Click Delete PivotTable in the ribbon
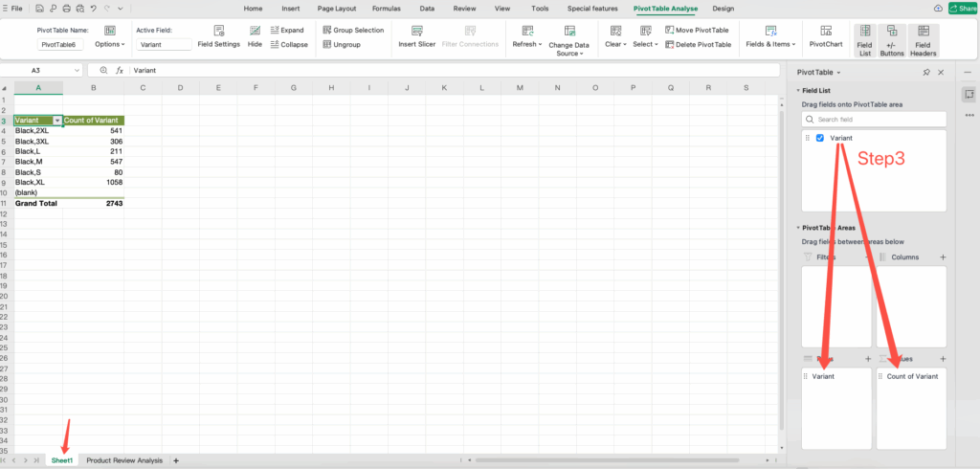The image size is (980, 469). tap(697, 44)
